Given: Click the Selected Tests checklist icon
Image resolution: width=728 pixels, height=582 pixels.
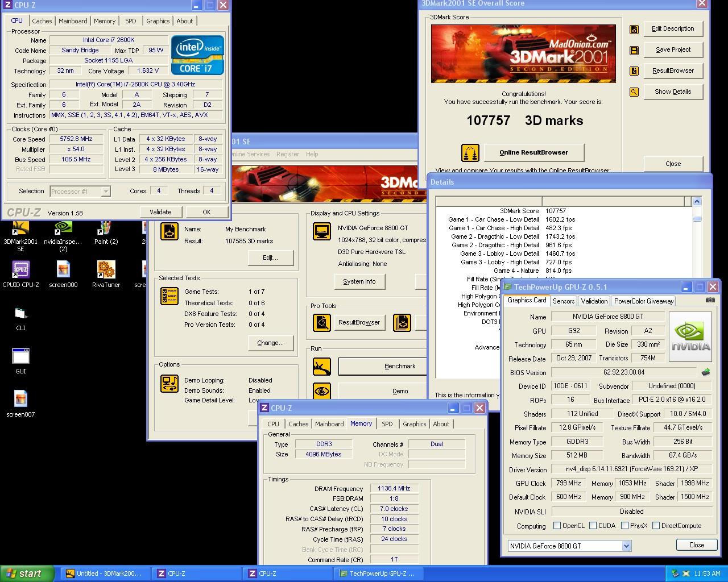Looking at the screenshot, I should tap(169, 296).
